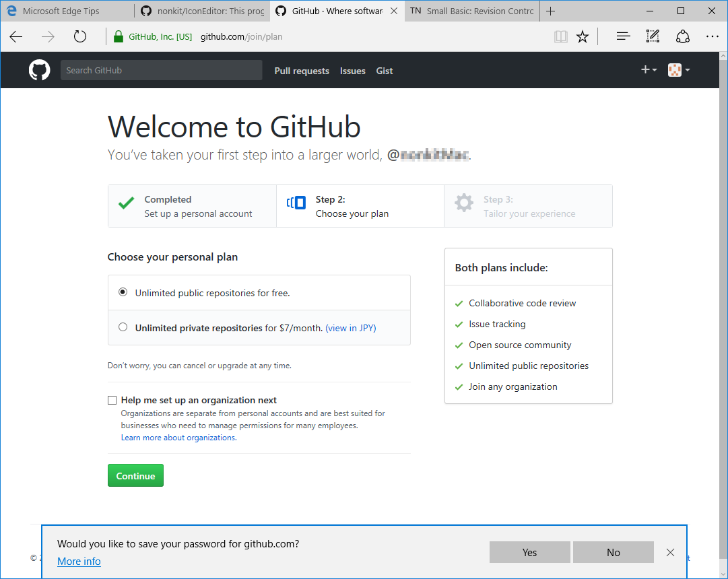Click the view in JPY link
728x579 pixels.
pyautogui.click(x=351, y=328)
